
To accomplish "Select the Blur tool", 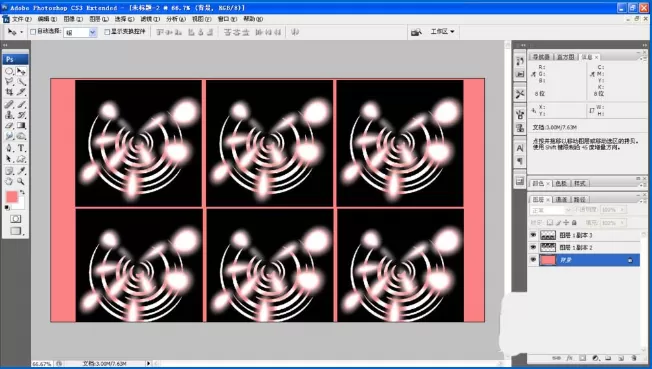I will tap(9, 136).
